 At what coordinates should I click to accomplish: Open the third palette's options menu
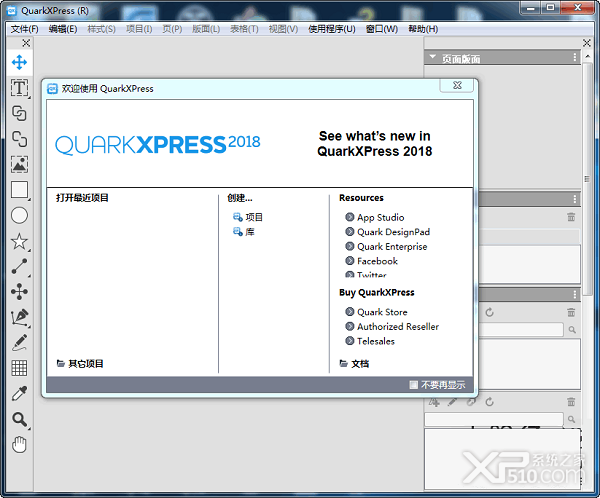click(575, 294)
